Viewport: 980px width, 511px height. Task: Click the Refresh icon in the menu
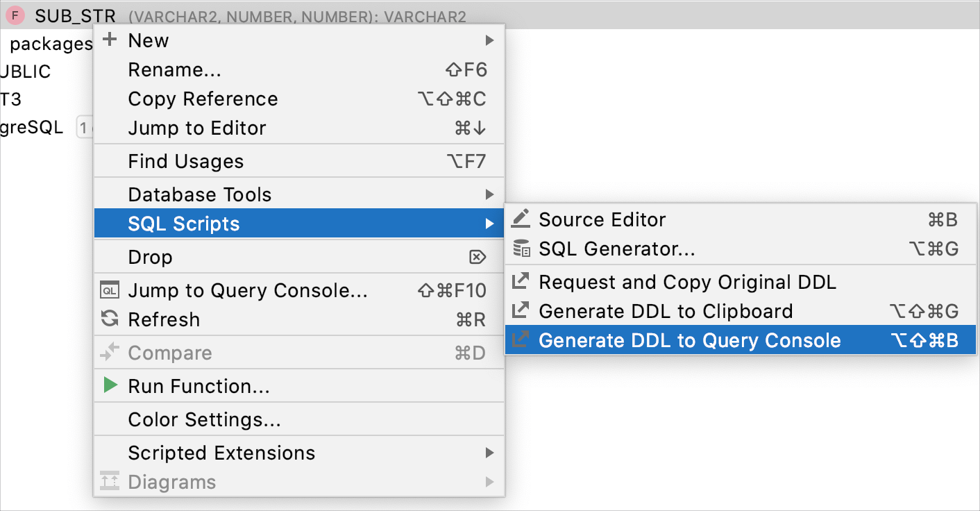[111, 319]
